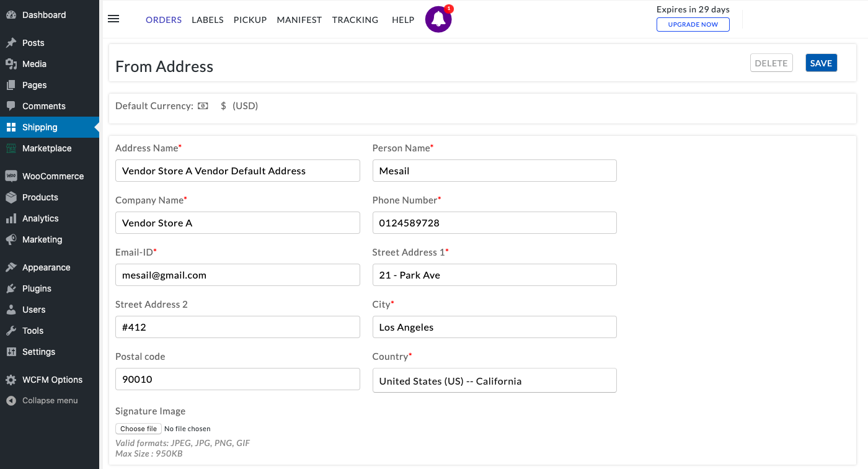Open Media library link
This screenshot has width=868, height=469.
click(50, 64)
